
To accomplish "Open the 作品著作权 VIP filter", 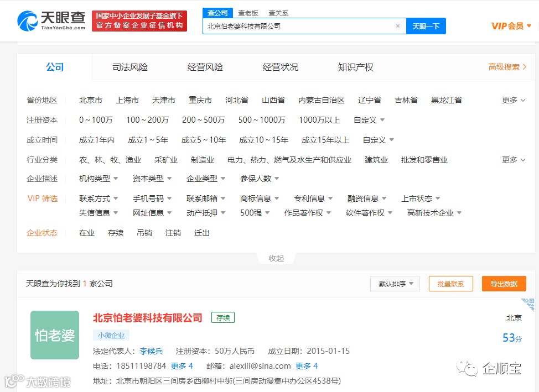I will [307, 213].
